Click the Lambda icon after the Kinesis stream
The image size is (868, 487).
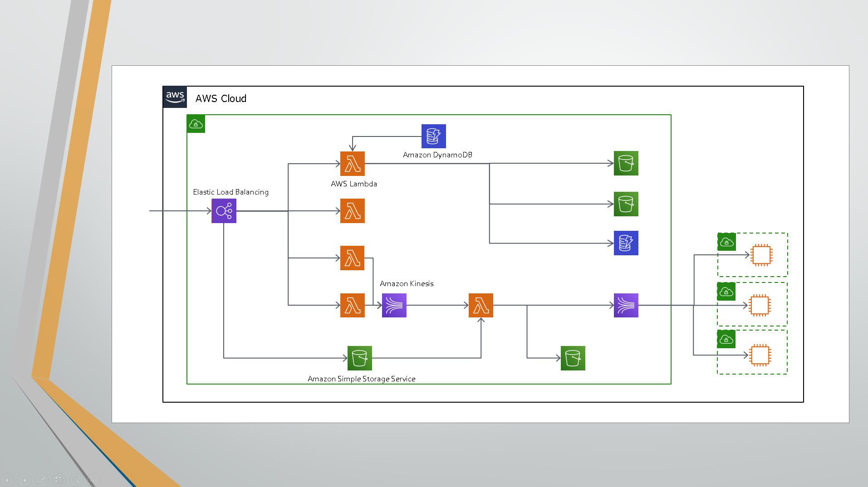point(481,305)
